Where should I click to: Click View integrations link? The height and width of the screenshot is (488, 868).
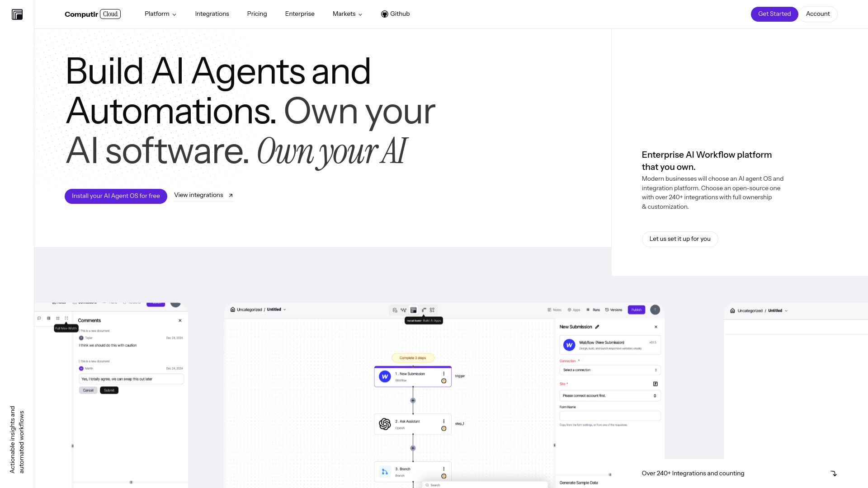tap(203, 196)
